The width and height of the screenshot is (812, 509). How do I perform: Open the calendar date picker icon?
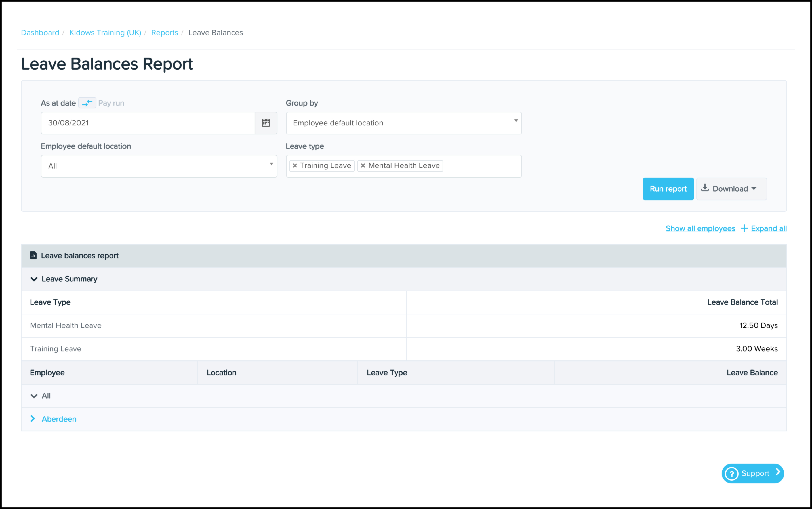(266, 123)
